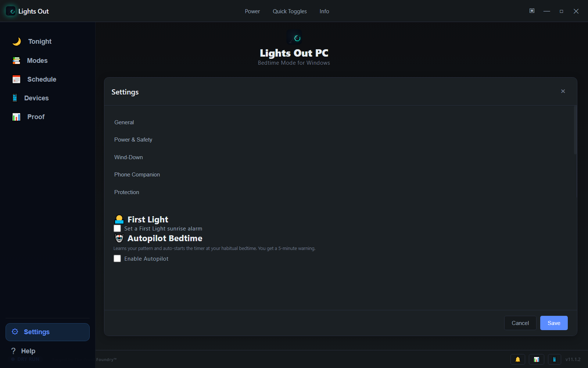The width and height of the screenshot is (588, 368).
Task: Click the First Light heading
Action: (x=148, y=220)
